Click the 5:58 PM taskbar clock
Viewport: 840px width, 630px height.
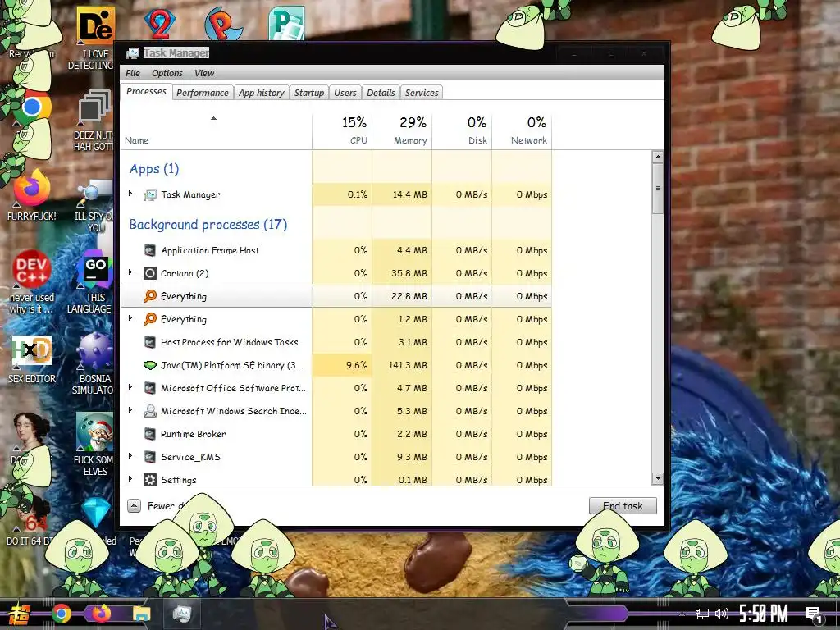point(764,614)
